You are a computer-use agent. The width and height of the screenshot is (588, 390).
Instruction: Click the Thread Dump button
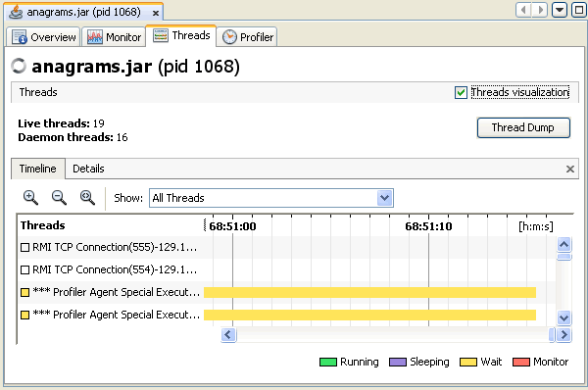click(523, 127)
